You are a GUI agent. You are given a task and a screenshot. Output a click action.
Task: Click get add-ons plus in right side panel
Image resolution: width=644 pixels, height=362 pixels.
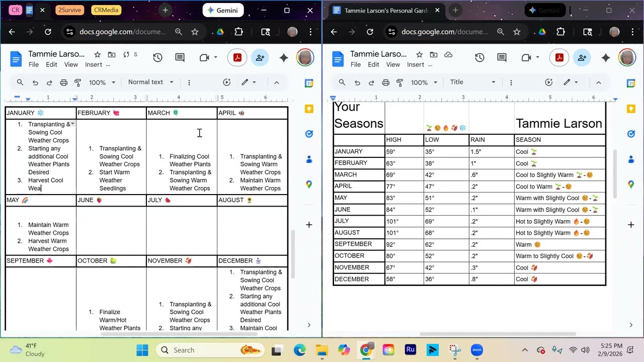tap(631, 225)
